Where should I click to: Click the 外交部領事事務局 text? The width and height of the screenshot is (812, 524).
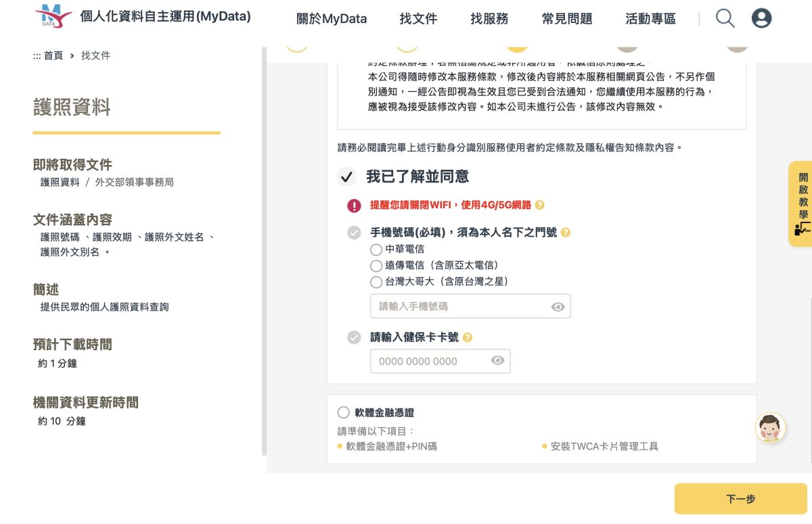coord(134,183)
